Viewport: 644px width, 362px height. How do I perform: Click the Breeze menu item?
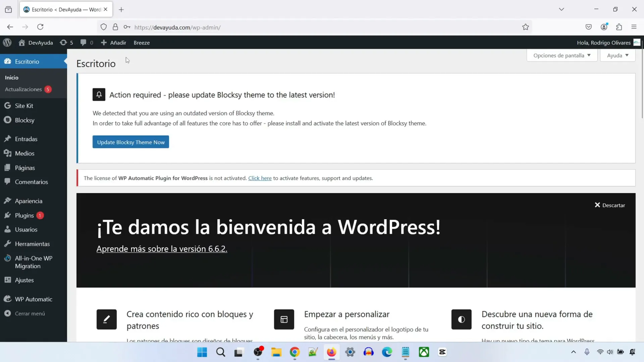click(x=141, y=43)
